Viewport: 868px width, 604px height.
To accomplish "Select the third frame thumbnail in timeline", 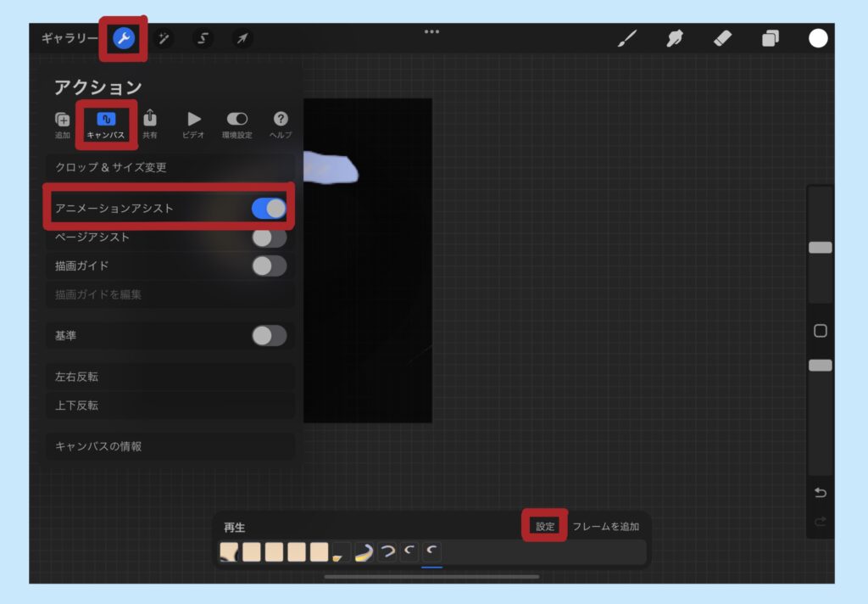I will click(274, 552).
